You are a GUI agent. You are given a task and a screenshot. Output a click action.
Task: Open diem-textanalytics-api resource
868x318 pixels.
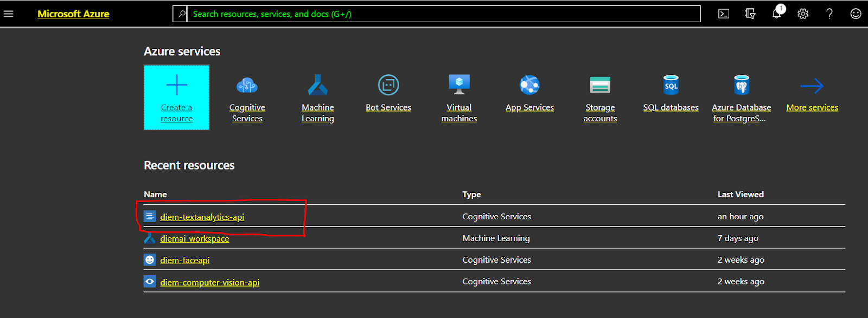point(202,217)
